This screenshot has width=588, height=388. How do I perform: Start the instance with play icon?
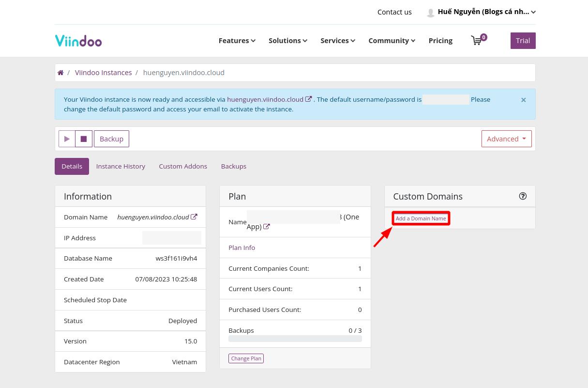(67, 139)
